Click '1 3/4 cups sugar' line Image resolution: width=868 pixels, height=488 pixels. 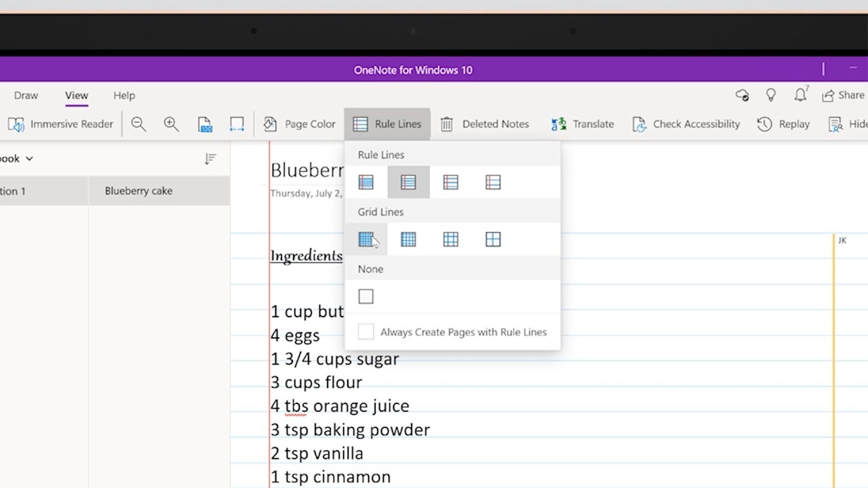[335, 359]
